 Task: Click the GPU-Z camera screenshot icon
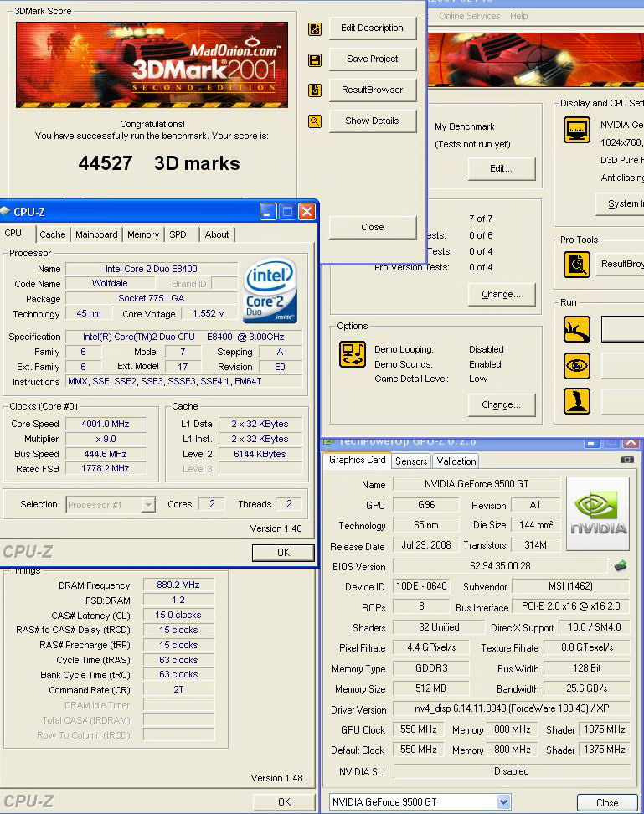(x=627, y=460)
